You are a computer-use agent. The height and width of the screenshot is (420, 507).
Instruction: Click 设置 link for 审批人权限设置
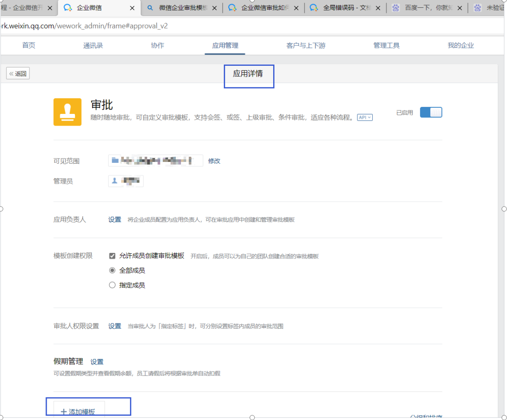click(x=114, y=326)
